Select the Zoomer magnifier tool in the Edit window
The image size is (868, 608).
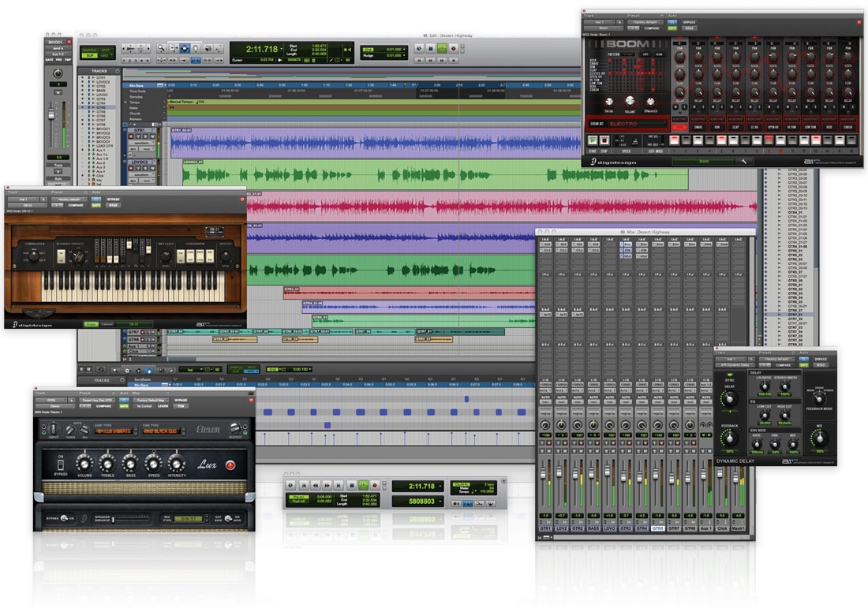[161, 49]
